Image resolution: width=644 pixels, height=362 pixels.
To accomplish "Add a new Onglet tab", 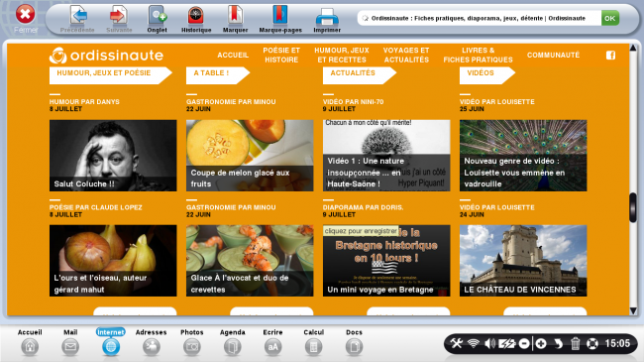I will [x=158, y=19].
